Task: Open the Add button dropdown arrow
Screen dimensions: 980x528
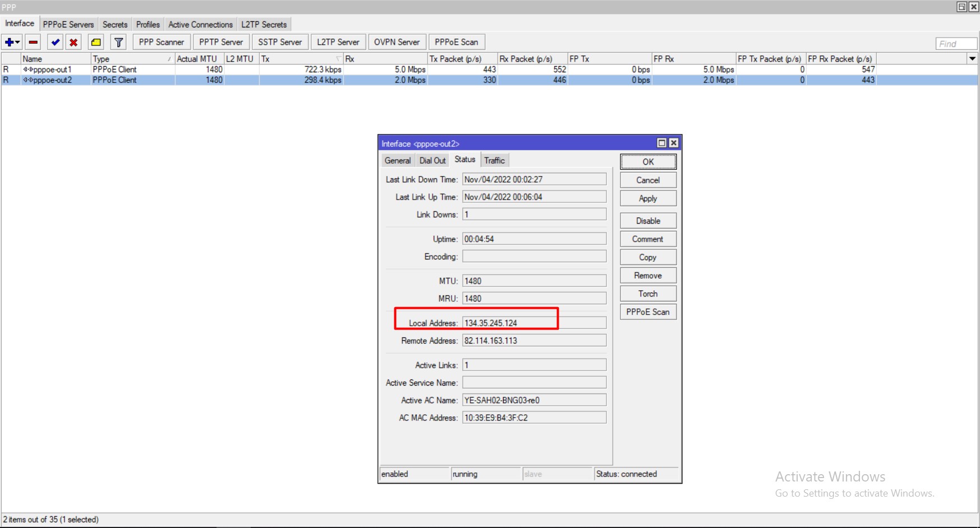Action: click(18, 42)
